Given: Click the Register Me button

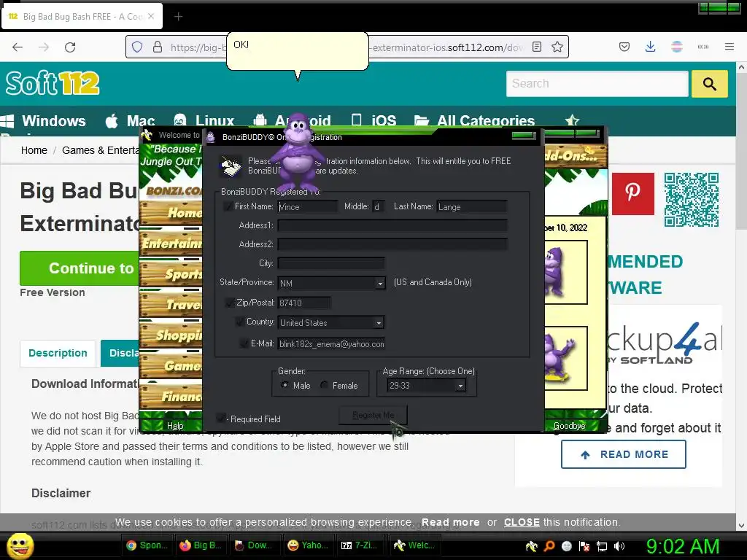Looking at the screenshot, I should (x=373, y=415).
